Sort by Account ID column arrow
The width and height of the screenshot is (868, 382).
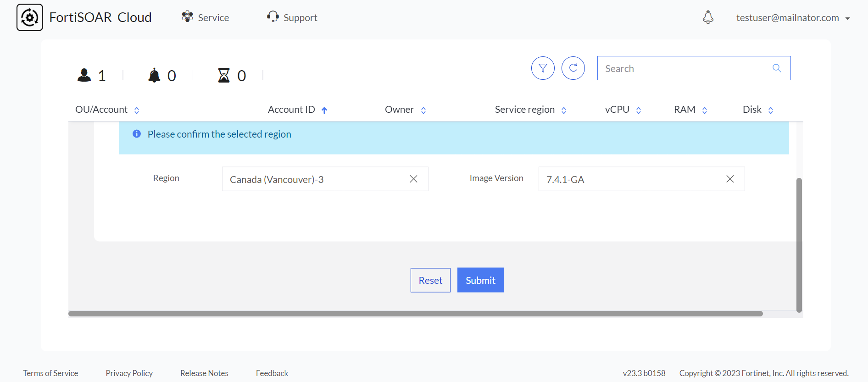point(324,110)
